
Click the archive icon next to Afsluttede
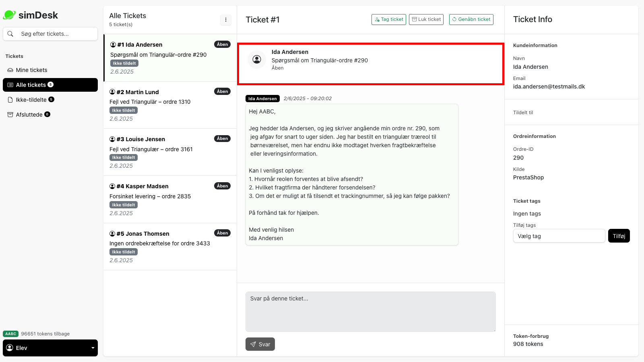(10, 114)
